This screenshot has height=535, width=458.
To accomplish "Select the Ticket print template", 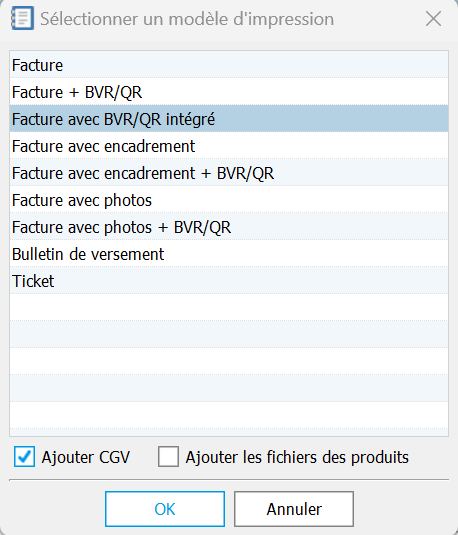I will tap(229, 280).
